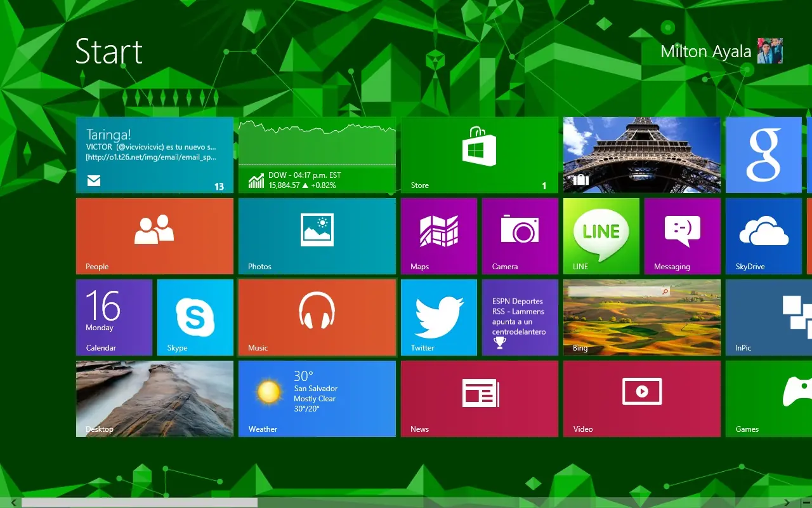Open the Maps tile
This screenshot has height=508, width=812.
439,236
